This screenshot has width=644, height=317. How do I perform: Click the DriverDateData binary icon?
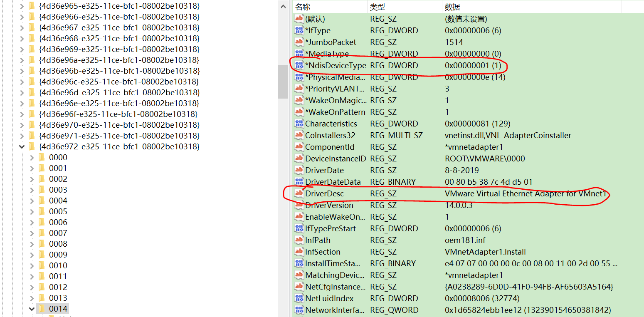(x=299, y=182)
